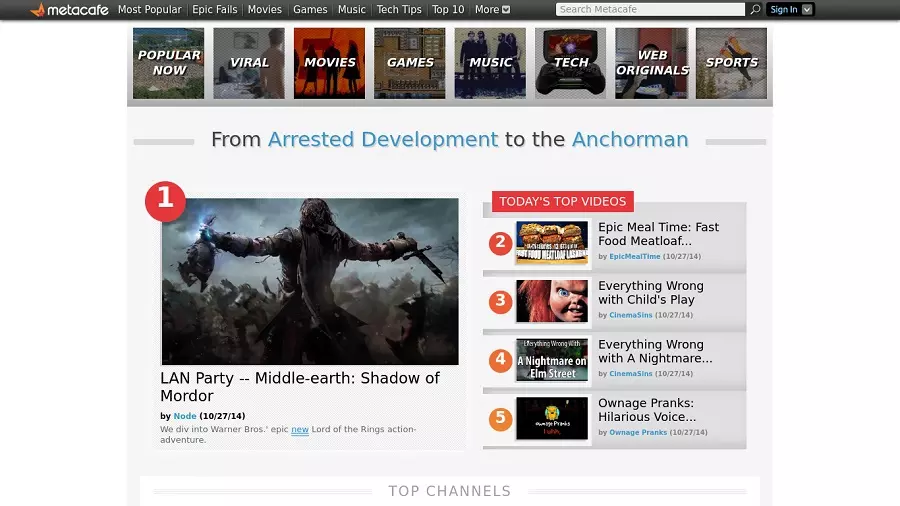This screenshot has width=900, height=506.
Task: Go to the Top 10 menu item
Action: coord(448,10)
